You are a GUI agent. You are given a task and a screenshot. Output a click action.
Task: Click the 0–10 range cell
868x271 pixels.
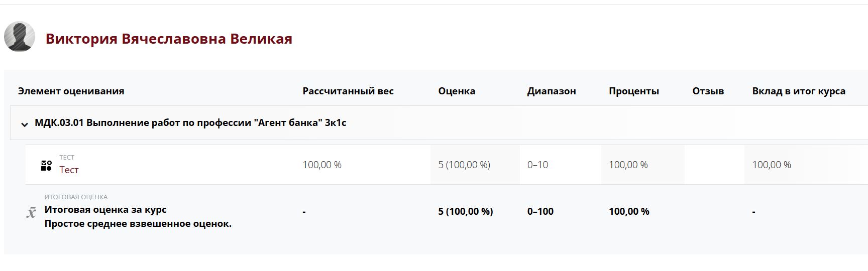(537, 165)
